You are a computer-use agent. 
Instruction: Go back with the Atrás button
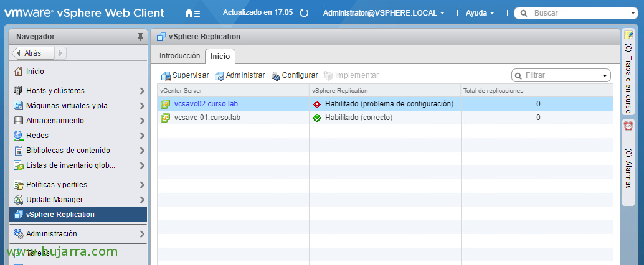34,53
